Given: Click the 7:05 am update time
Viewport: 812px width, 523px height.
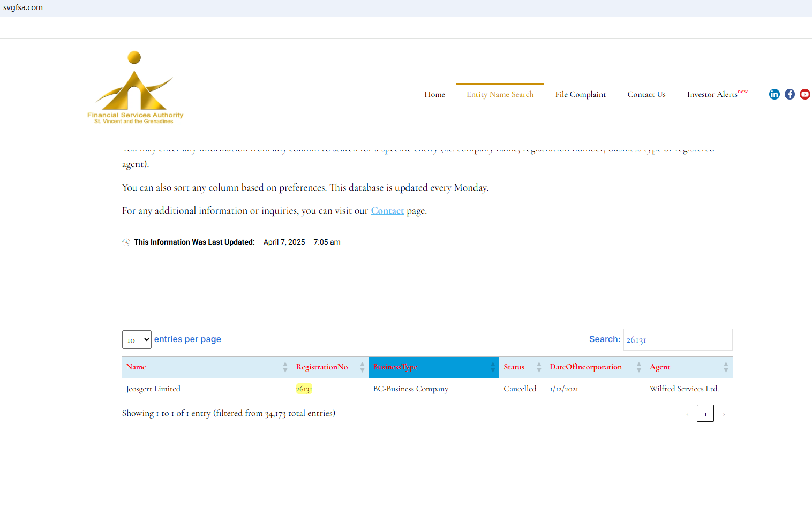Looking at the screenshot, I should 327,242.
